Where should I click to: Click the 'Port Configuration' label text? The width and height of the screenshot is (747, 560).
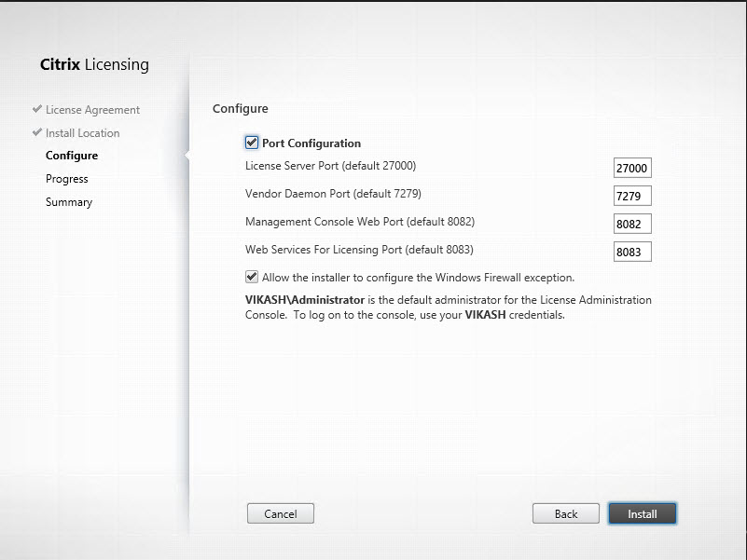coord(311,143)
